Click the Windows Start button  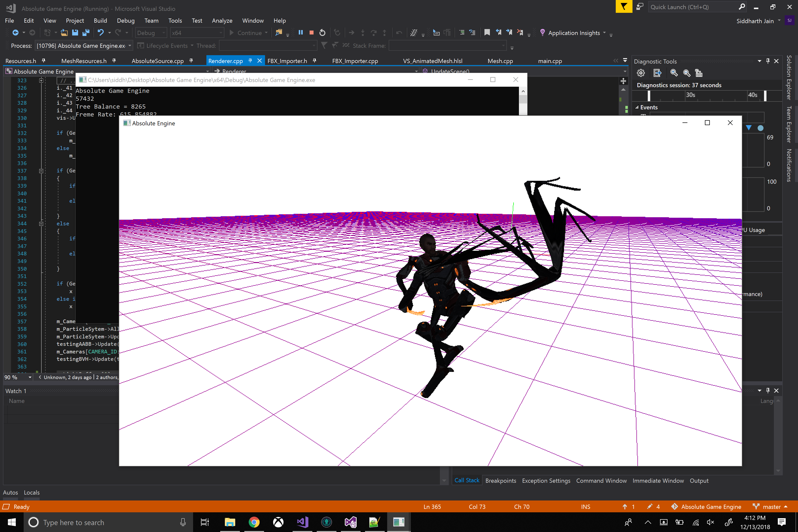click(12, 522)
